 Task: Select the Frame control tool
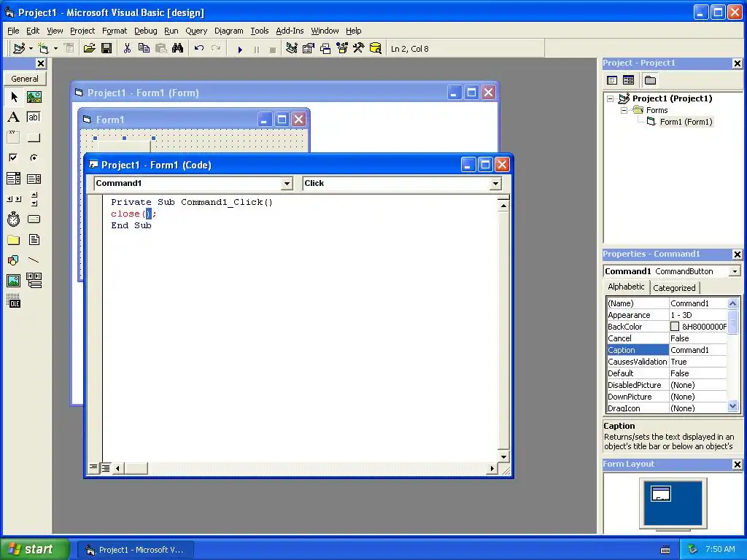pyautogui.click(x=14, y=138)
